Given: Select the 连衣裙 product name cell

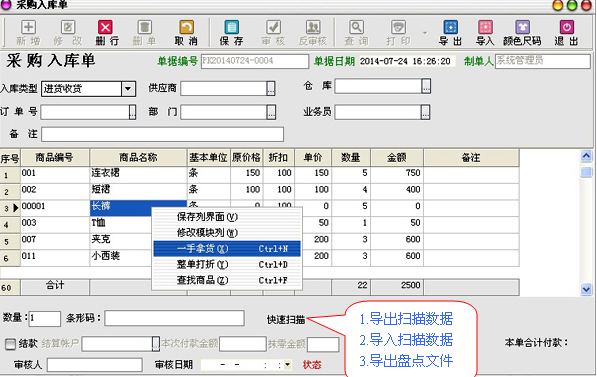Looking at the screenshot, I should [x=138, y=174].
